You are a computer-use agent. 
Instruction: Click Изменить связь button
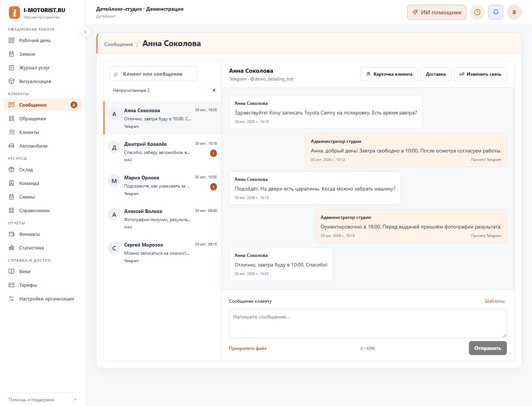(x=480, y=74)
